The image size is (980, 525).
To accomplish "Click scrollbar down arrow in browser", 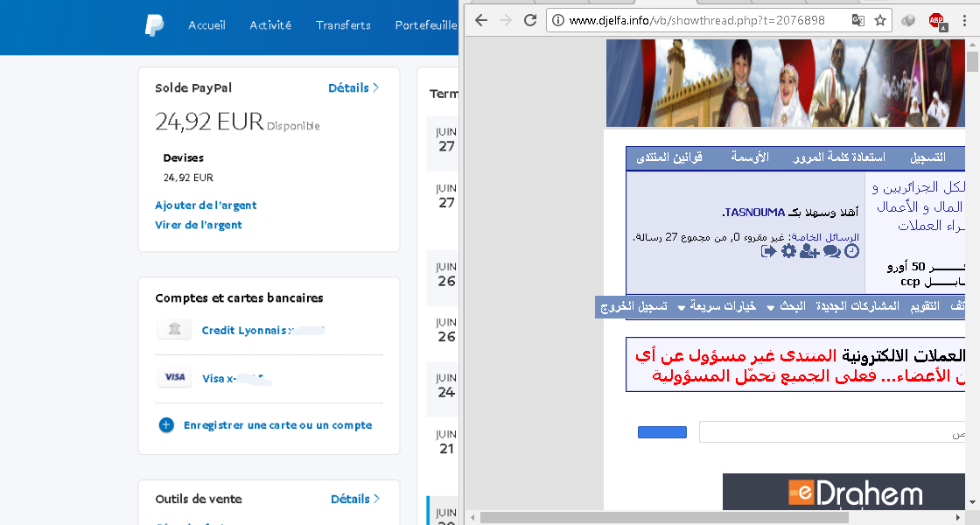I will (x=972, y=504).
